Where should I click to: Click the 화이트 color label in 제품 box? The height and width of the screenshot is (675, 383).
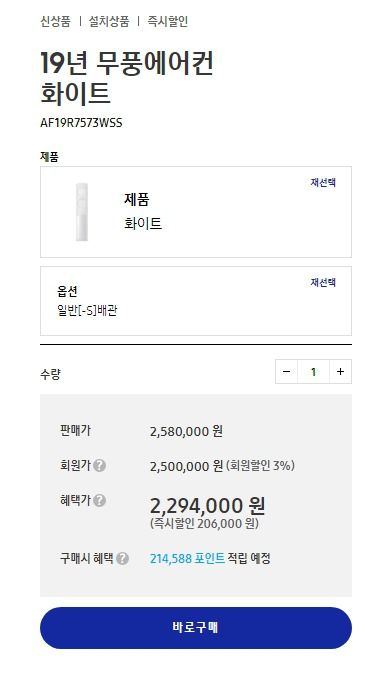coord(143,223)
